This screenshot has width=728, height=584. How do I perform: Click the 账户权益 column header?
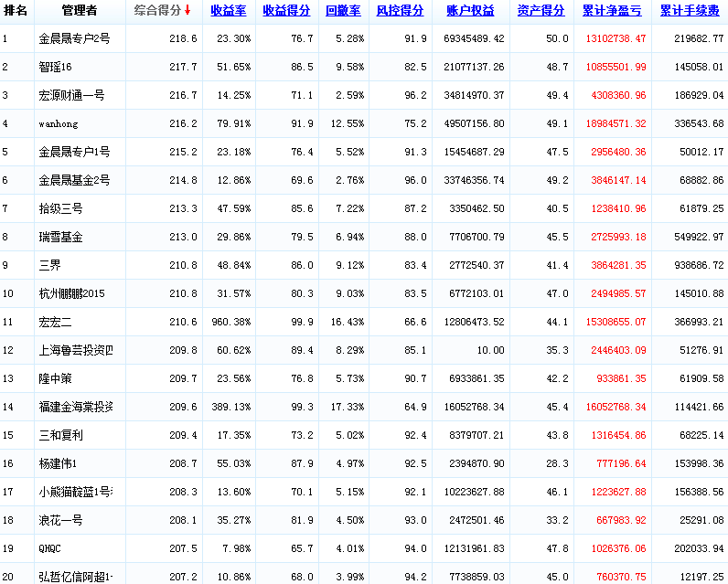470,11
